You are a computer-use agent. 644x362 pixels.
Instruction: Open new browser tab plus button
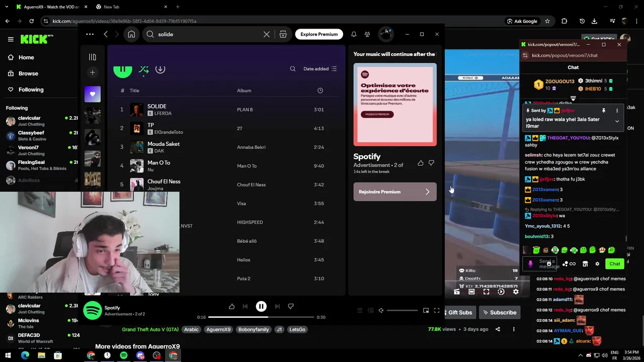click(x=178, y=7)
